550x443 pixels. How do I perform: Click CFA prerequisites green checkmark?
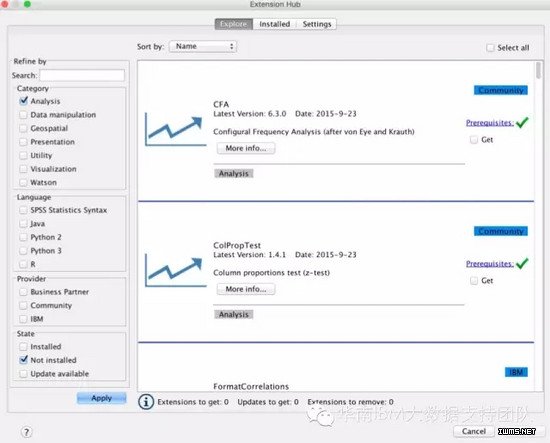522,122
